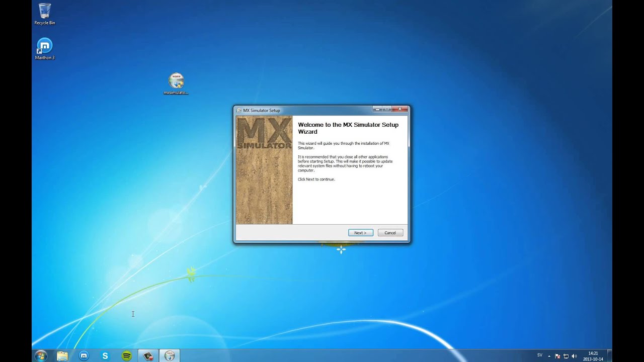This screenshot has height=362, width=644.
Task: Open the volume speaker tray icon
Action: (x=574, y=356)
